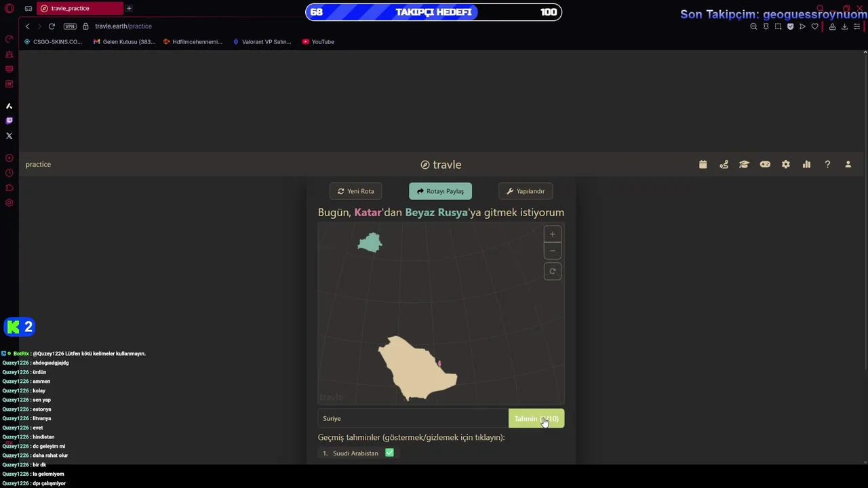Screen dimensions: 868x488
Task: Click the green check beside Suudi Arabistan
Action: [x=389, y=453]
